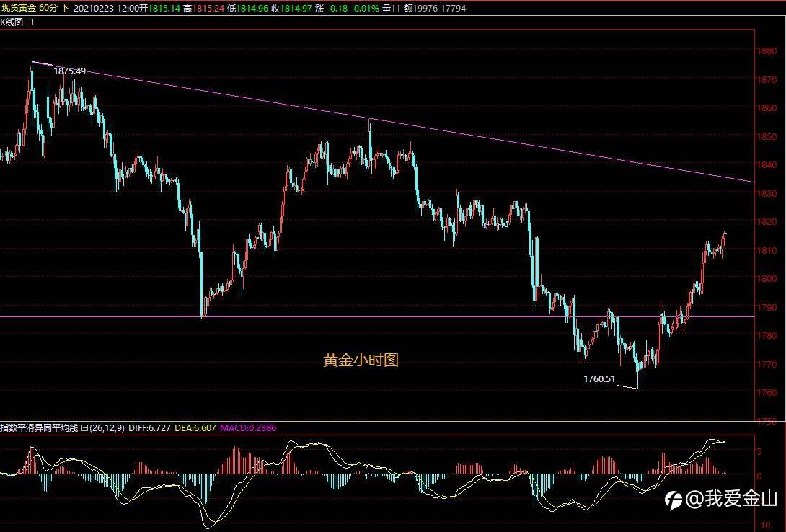Image resolution: width=786 pixels, height=532 pixels.
Task: Click 1820 on the price axis
Action: [767, 221]
